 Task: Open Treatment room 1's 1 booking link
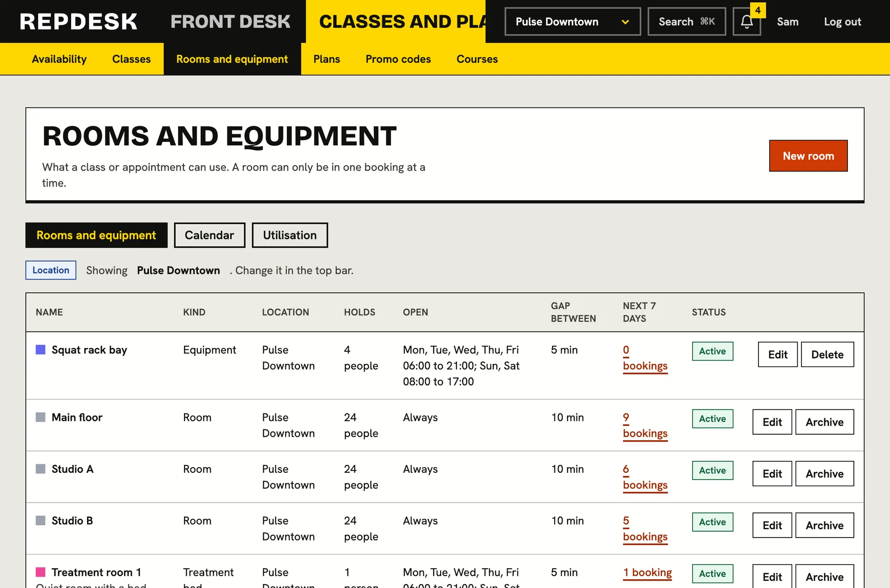tap(647, 573)
